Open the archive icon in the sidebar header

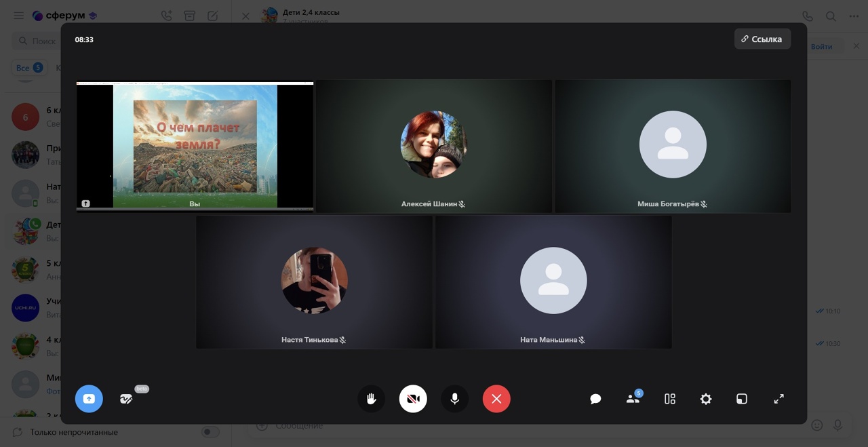coord(189,16)
